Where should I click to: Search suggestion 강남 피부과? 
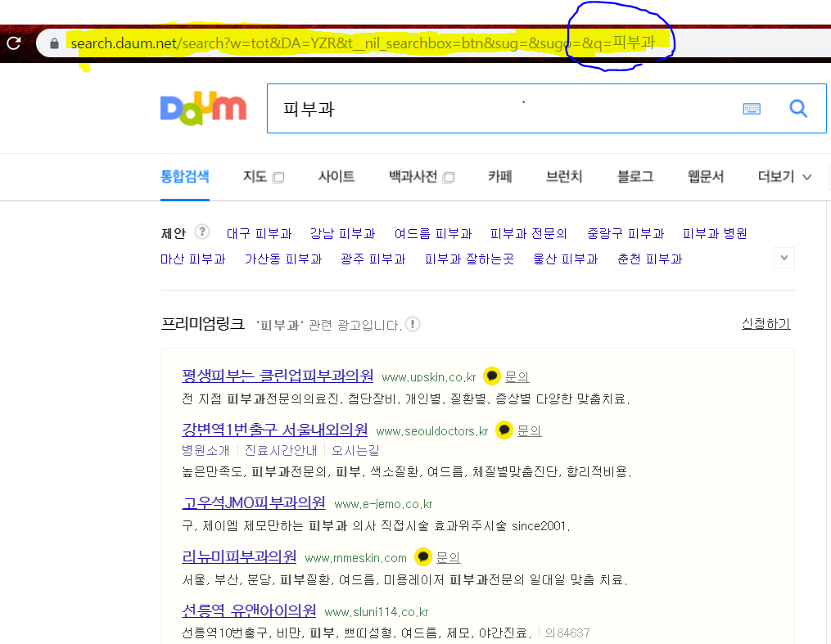[x=342, y=233]
